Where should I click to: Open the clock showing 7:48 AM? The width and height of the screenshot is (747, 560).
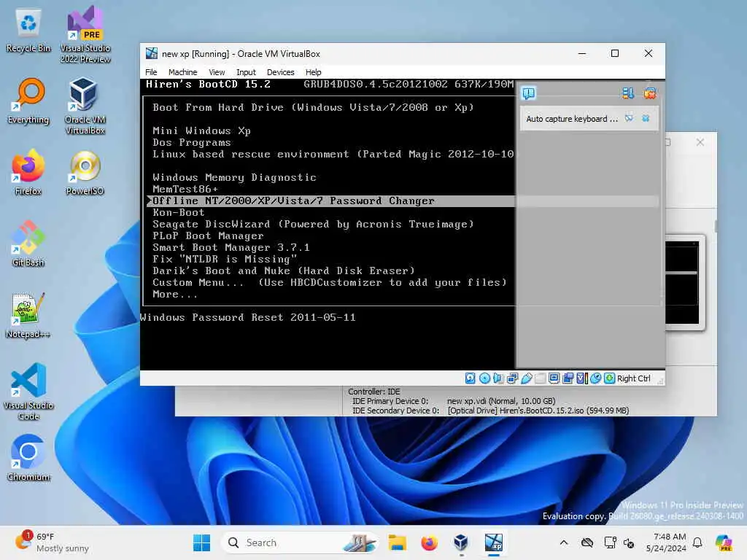tap(666, 542)
